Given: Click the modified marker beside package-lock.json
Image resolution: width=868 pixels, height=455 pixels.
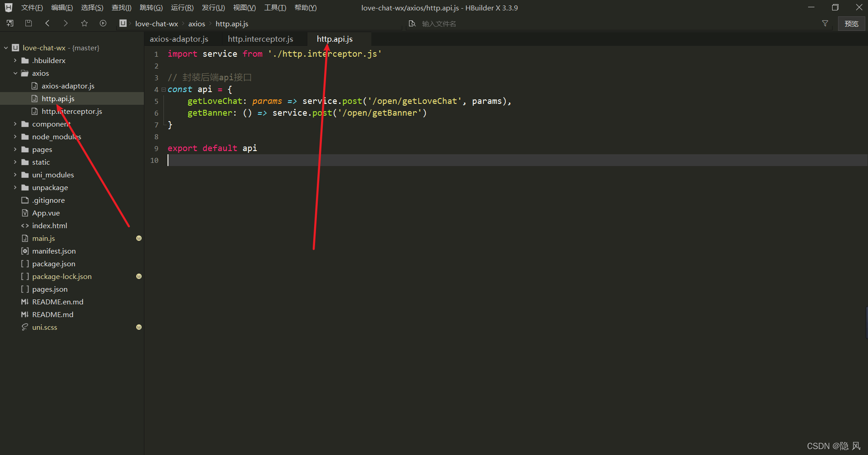Looking at the screenshot, I should click(x=139, y=276).
